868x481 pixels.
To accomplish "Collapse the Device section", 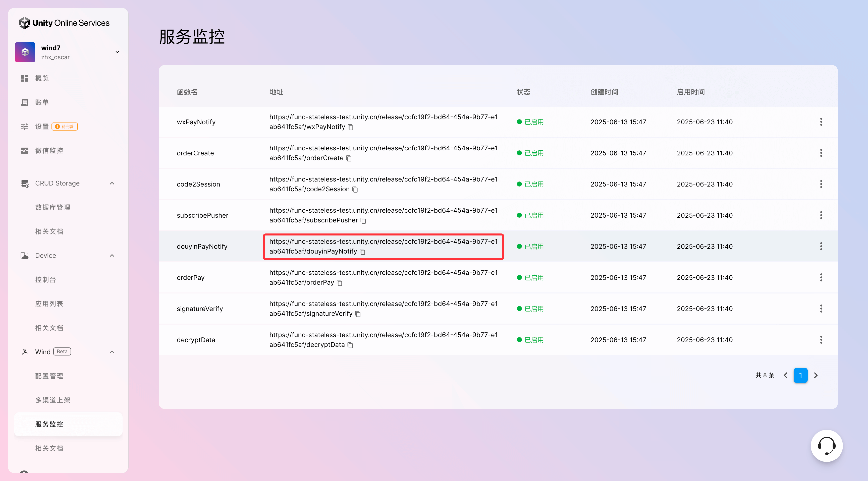I will [112, 256].
